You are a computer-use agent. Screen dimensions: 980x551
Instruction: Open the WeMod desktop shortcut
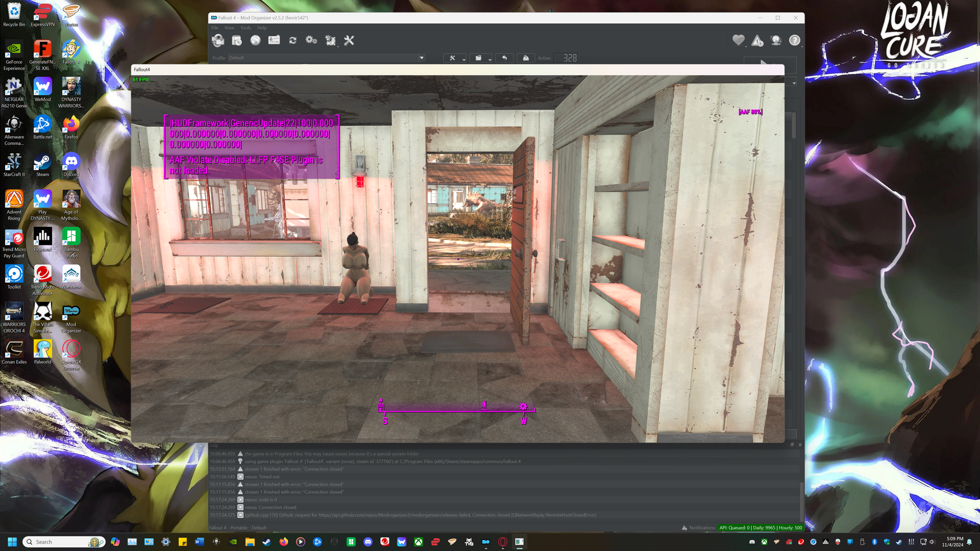coord(42,90)
